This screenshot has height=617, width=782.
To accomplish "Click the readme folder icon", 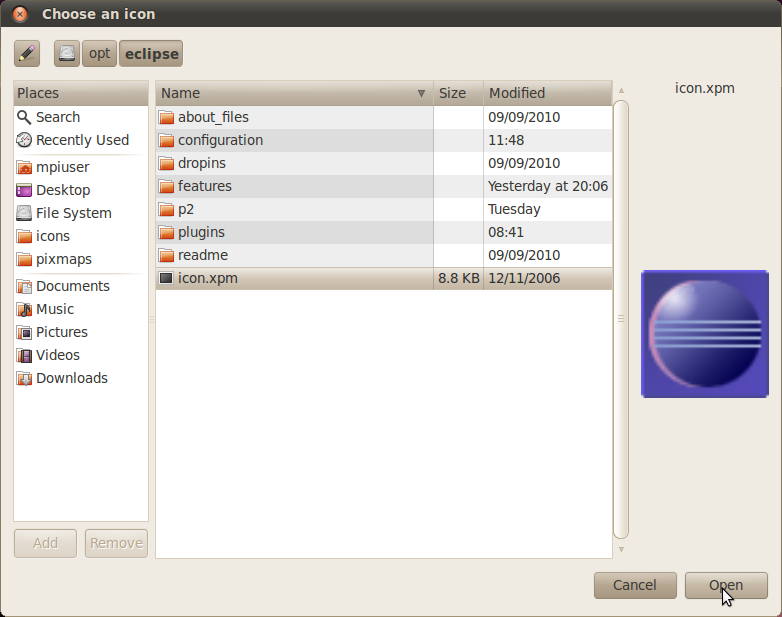I will click(x=166, y=255).
